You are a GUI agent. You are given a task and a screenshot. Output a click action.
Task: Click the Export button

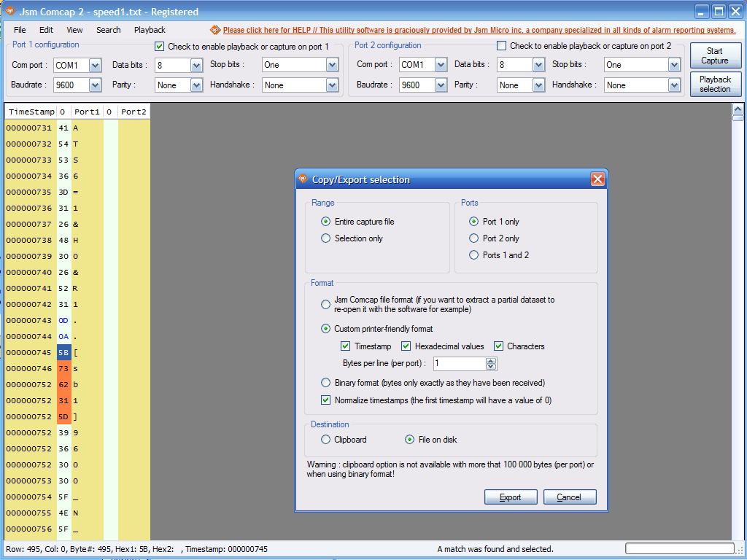click(511, 497)
